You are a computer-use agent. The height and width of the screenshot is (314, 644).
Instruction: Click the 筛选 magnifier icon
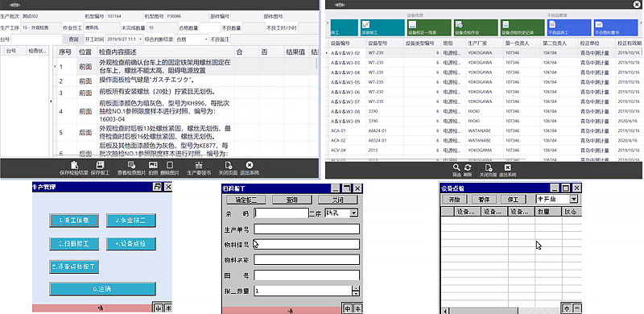click(456, 167)
